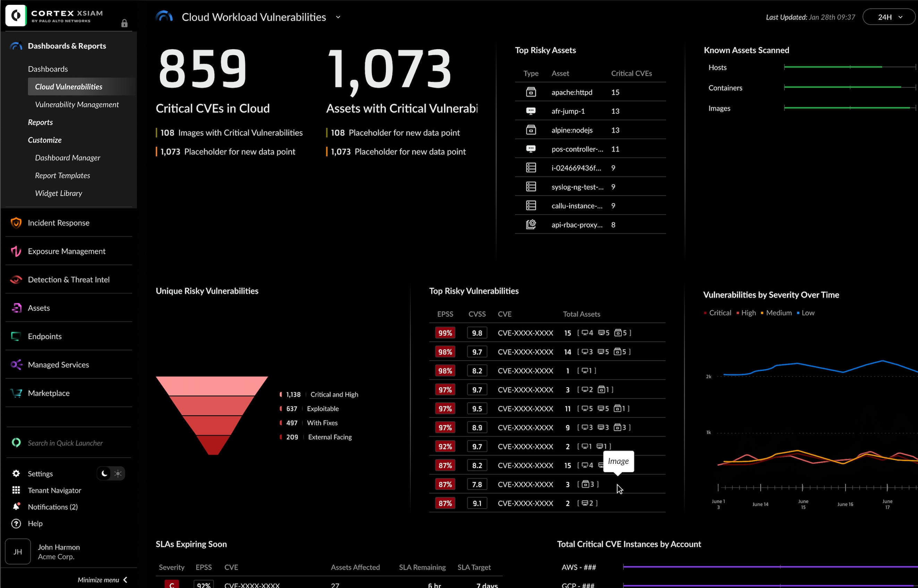Click the Widget Library link
This screenshot has height=588, width=918.
tap(59, 193)
